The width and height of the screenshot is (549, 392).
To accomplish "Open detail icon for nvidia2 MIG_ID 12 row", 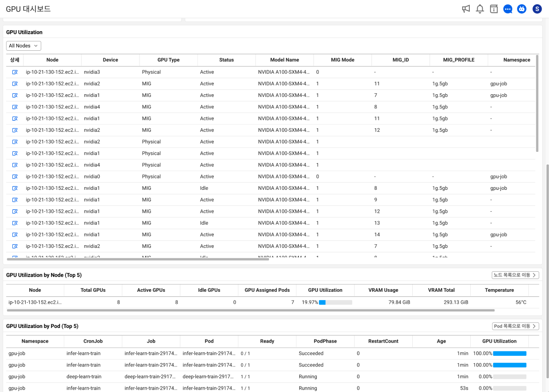I will (15, 130).
